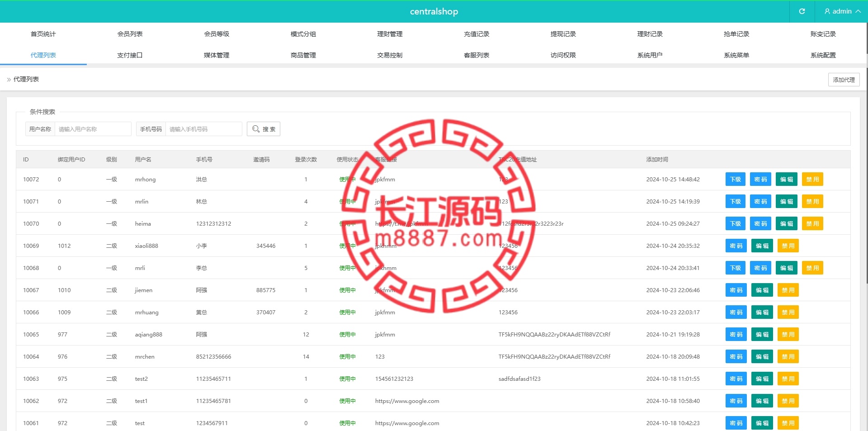Focus the 用户名称 input field
Viewport: 868px width, 431px height.
pos(93,129)
